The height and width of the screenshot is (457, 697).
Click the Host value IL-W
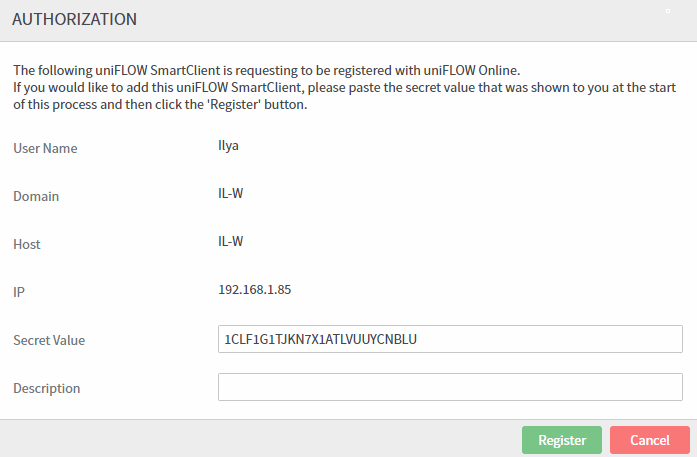pos(231,241)
